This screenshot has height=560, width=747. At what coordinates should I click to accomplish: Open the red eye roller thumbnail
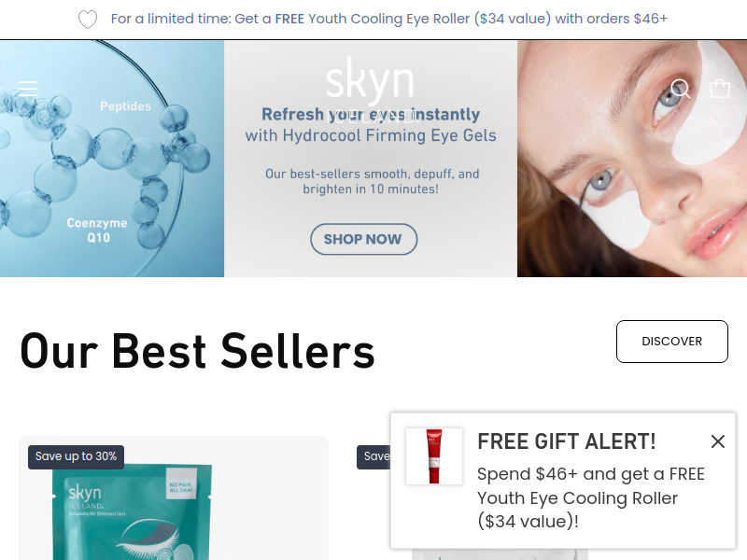pos(434,456)
